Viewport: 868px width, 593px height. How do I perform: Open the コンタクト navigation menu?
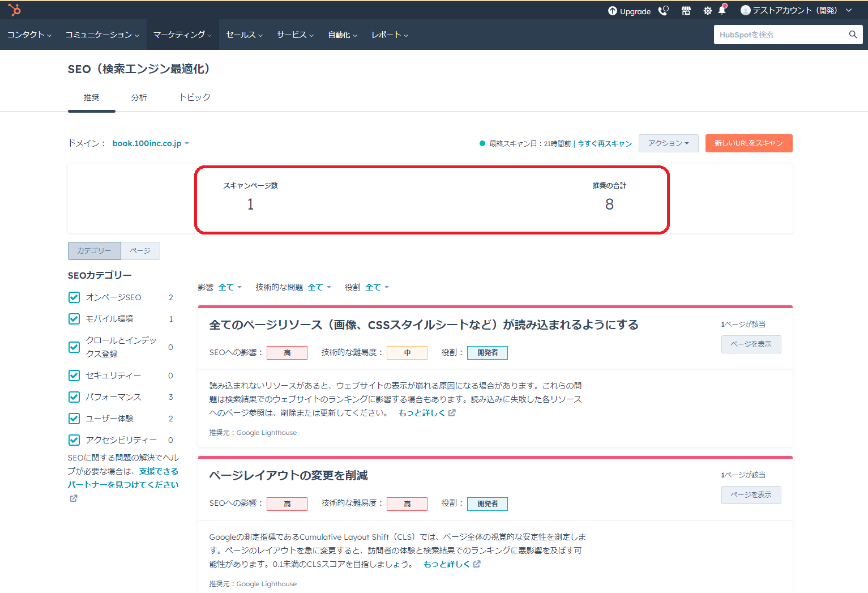[x=29, y=35]
